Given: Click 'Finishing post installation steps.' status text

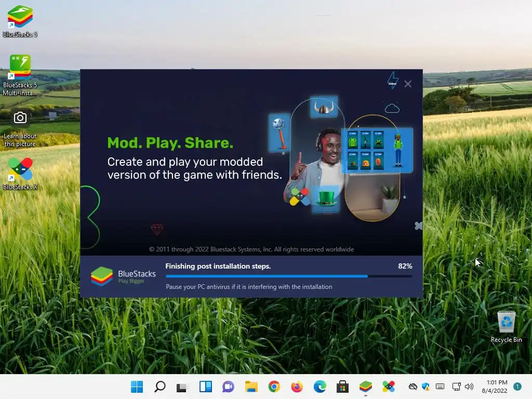Looking at the screenshot, I should 218,266.
